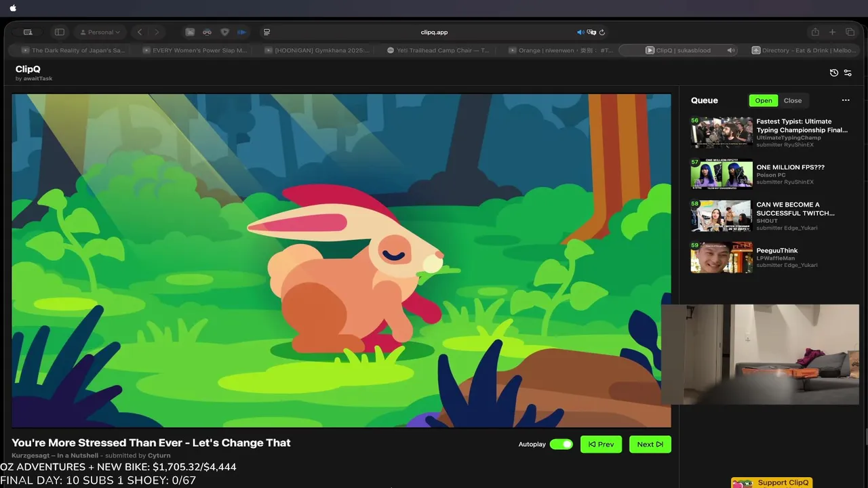Open the queue three-dot options menu

(846, 100)
